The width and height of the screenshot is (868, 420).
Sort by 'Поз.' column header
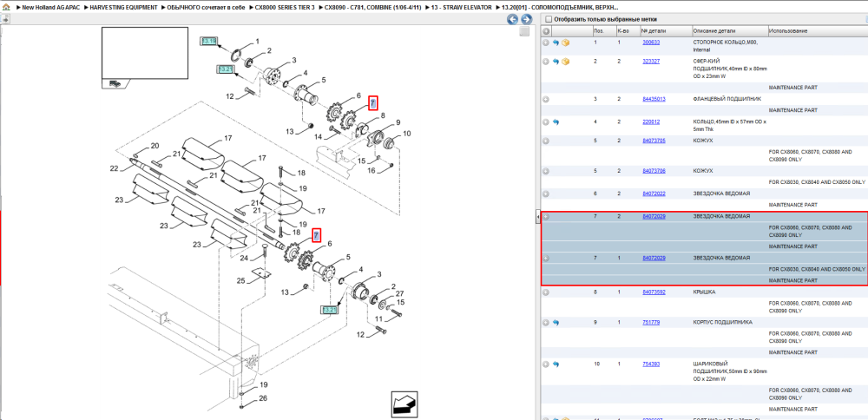[603, 31]
